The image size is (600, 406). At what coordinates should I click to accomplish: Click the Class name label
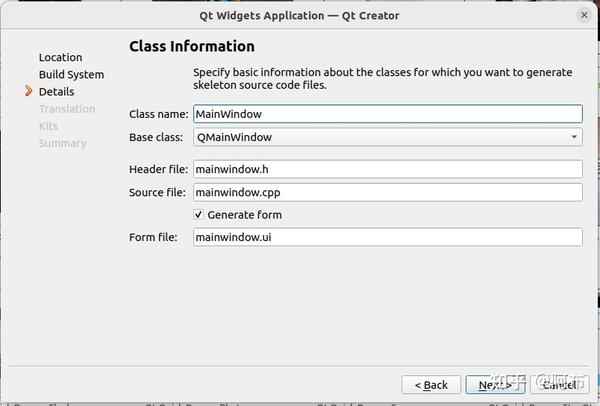click(159, 114)
